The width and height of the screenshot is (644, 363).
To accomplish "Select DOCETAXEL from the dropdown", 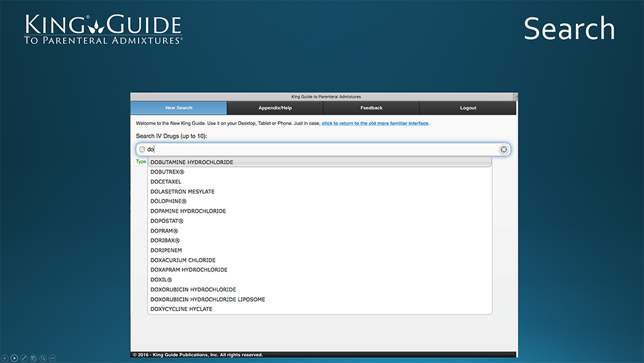I will (319, 182).
